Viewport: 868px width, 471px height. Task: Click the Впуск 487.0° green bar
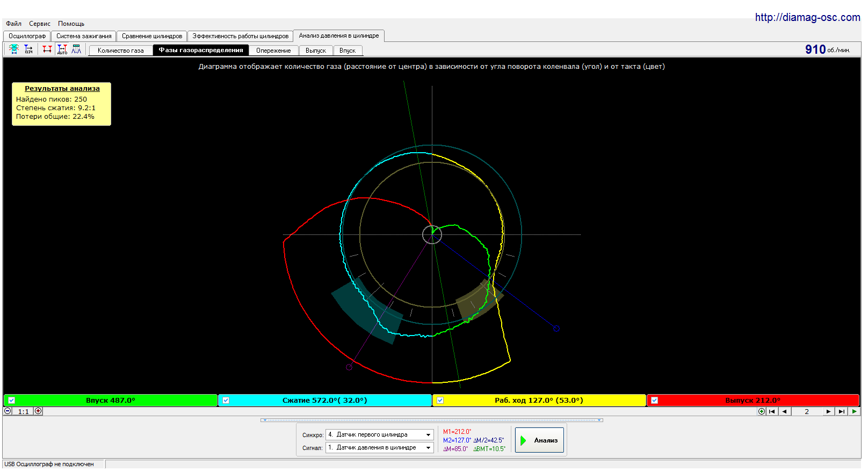pyautogui.click(x=111, y=401)
